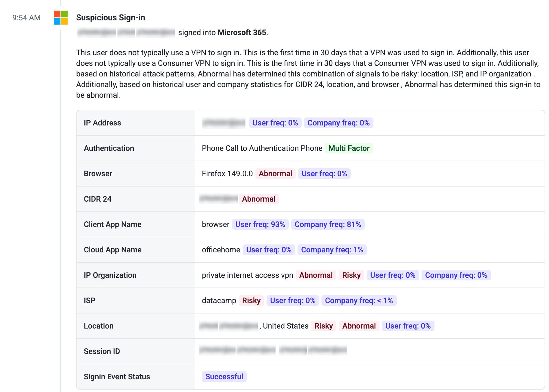Click Abnormal tag in IP Organization row
The image size is (549, 392).
point(316,275)
